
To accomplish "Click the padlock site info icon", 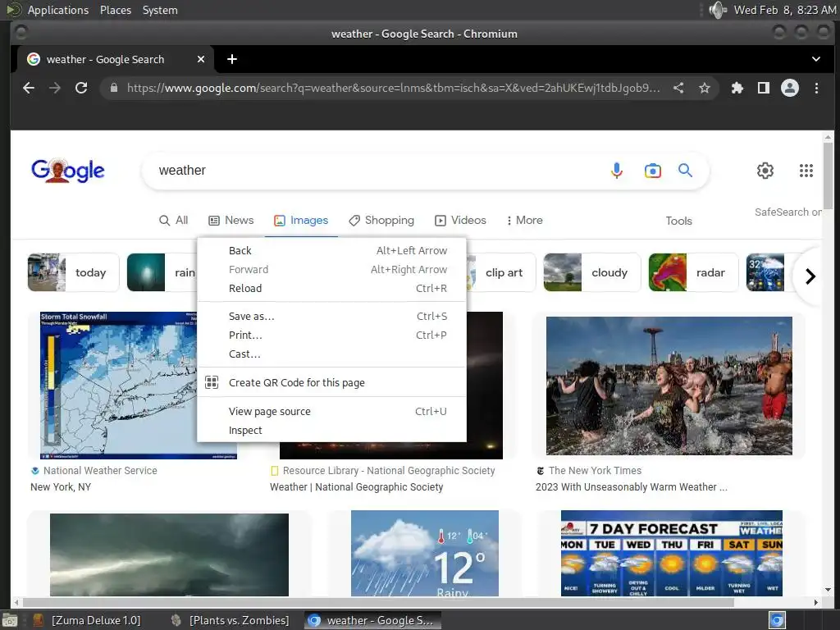I will pos(113,88).
